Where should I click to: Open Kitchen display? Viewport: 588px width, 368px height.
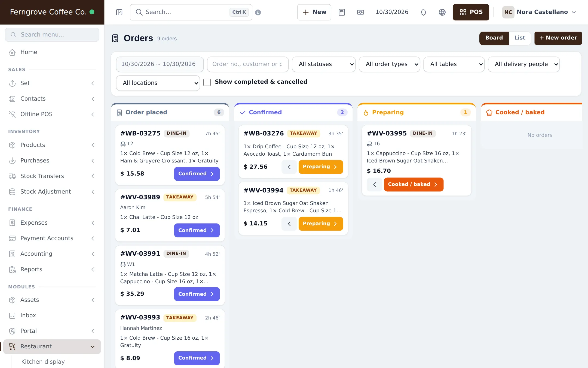point(43,362)
